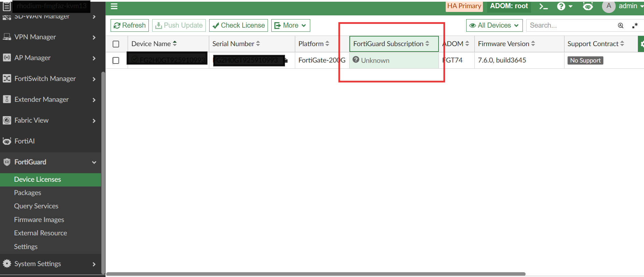Screen dimensions: 644x277
Task: Check the FortiGate-200G device row checkbox
Action: coord(116,60)
